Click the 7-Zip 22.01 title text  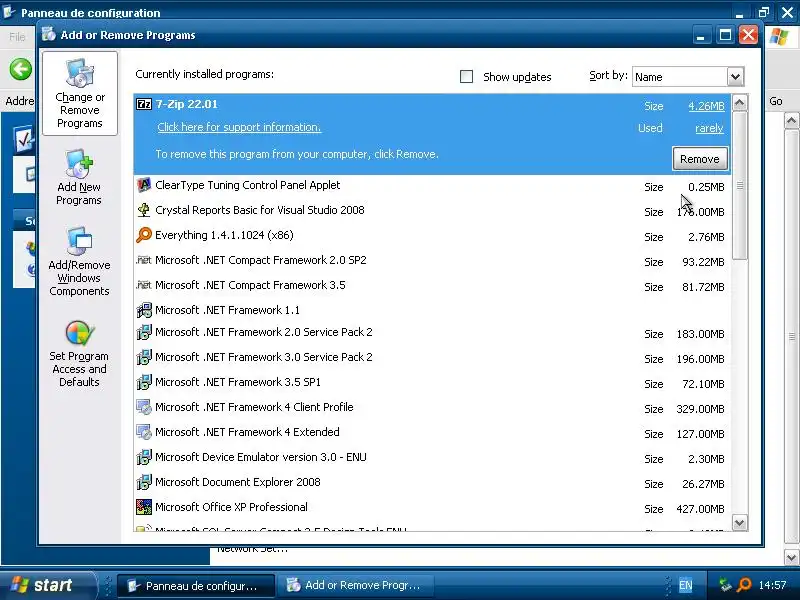tap(187, 104)
